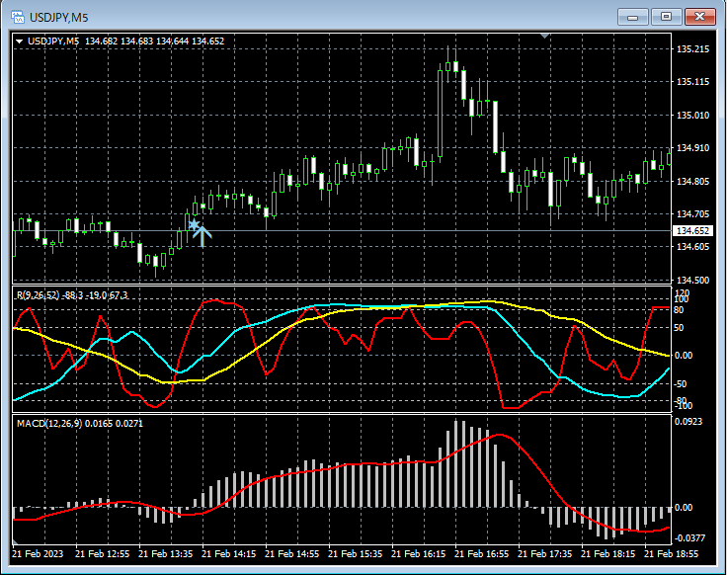Click the 21 Feb 14:15 time label
The height and width of the screenshot is (575, 728).
[229, 554]
